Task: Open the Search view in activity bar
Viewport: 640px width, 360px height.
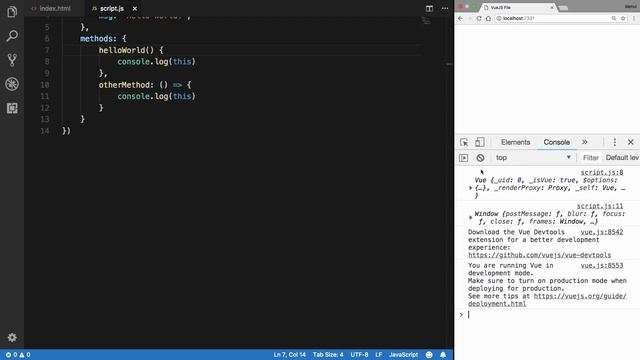Action: 12,36
